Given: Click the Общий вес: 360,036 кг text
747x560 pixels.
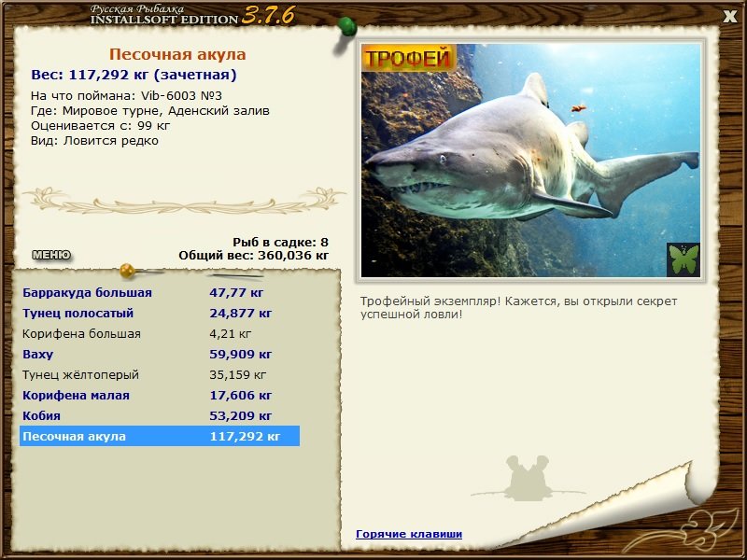Looking at the screenshot, I should (x=253, y=256).
